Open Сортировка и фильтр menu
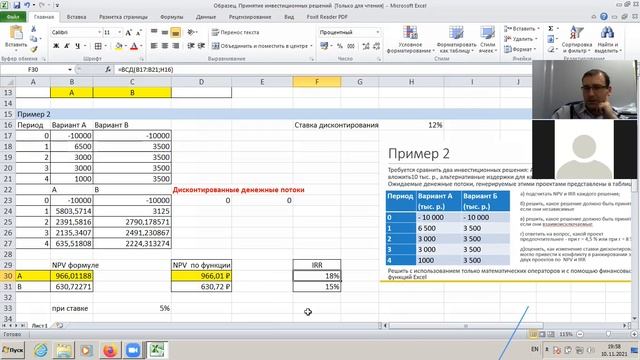 (576, 39)
